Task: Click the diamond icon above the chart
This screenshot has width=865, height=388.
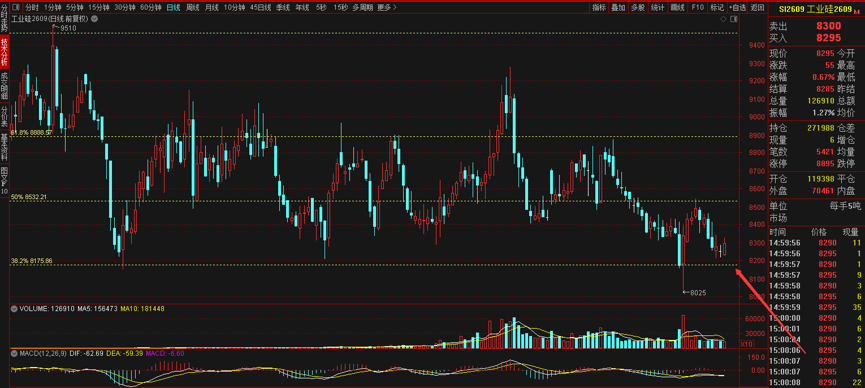Action: [723, 19]
